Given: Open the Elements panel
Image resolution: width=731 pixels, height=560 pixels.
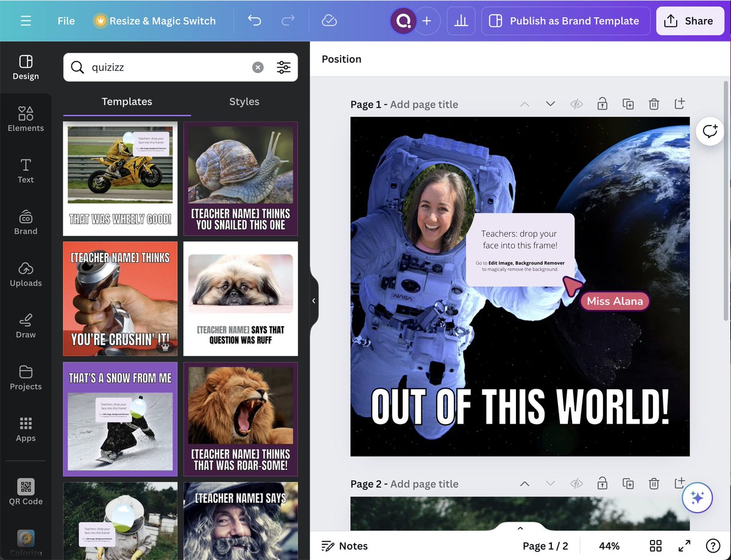Looking at the screenshot, I should tap(25, 118).
